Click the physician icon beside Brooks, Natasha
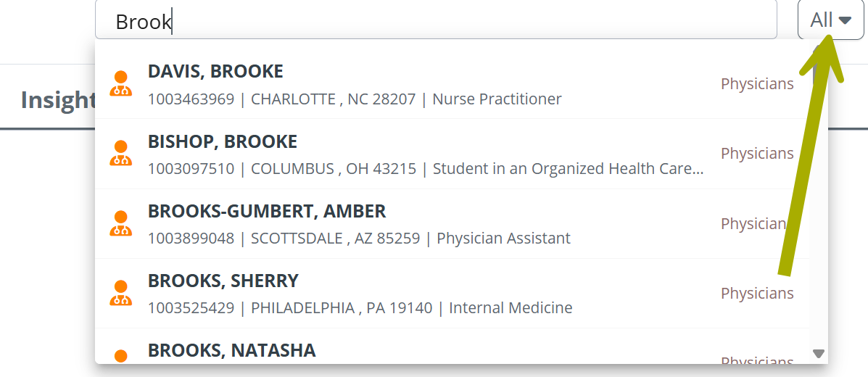The width and height of the screenshot is (868, 377). click(121, 356)
